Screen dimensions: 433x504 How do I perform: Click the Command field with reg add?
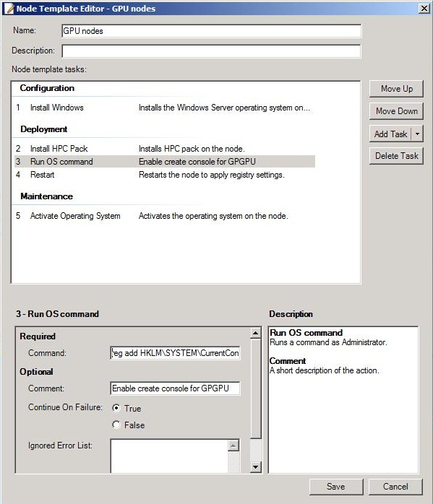[176, 353]
